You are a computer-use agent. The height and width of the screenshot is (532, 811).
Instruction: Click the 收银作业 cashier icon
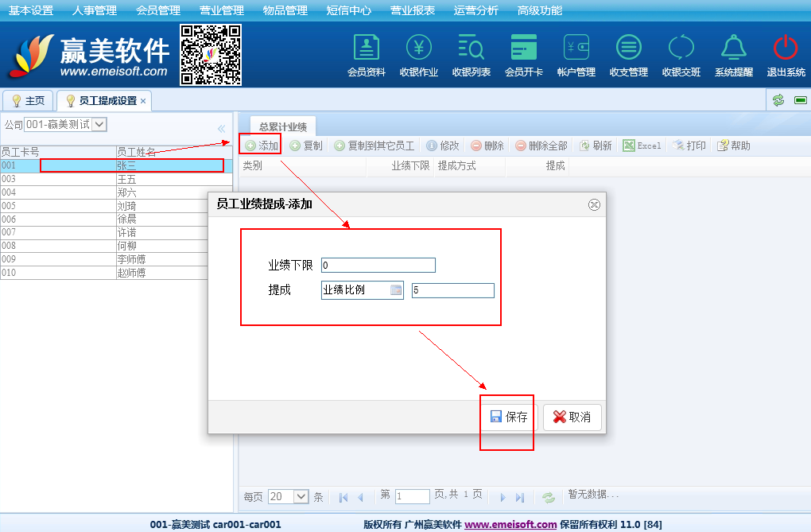tap(419, 49)
